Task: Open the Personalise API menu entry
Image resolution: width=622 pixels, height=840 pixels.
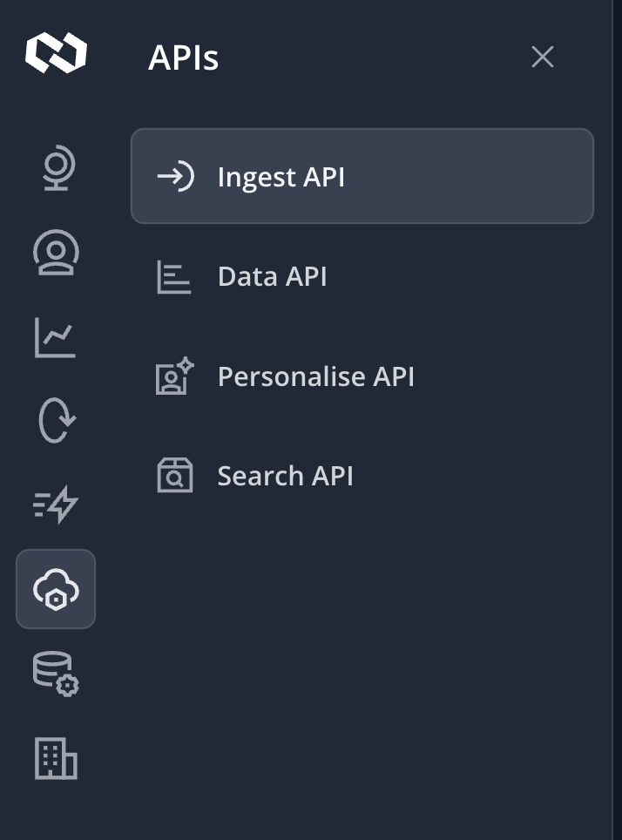Action: pyautogui.click(x=315, y=376)
